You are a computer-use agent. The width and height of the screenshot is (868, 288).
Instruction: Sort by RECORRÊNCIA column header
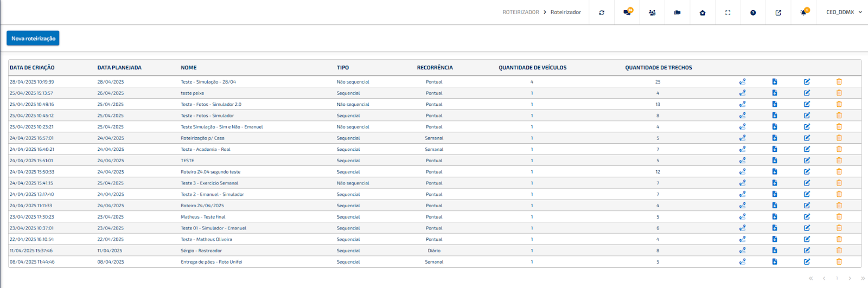(x=435, y=68)
